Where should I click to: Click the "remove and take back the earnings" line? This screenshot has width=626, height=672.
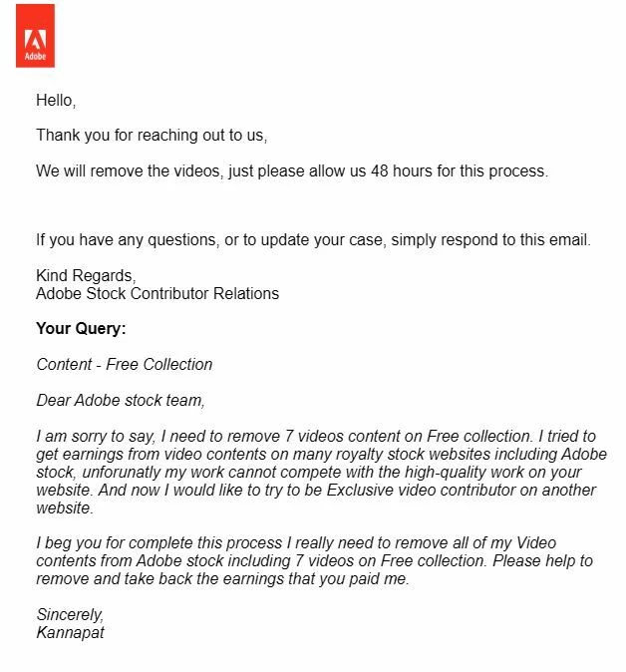pos(222,579)
